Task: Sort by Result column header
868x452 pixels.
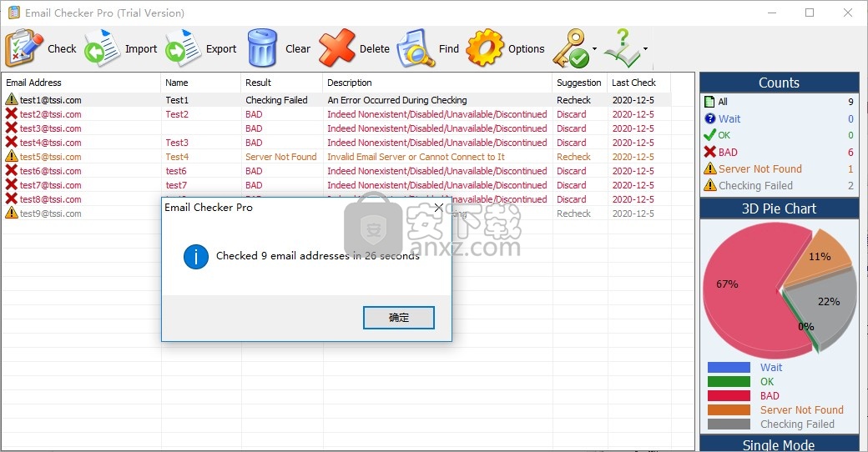Action: pyautogui.click(x=282, y=83)
